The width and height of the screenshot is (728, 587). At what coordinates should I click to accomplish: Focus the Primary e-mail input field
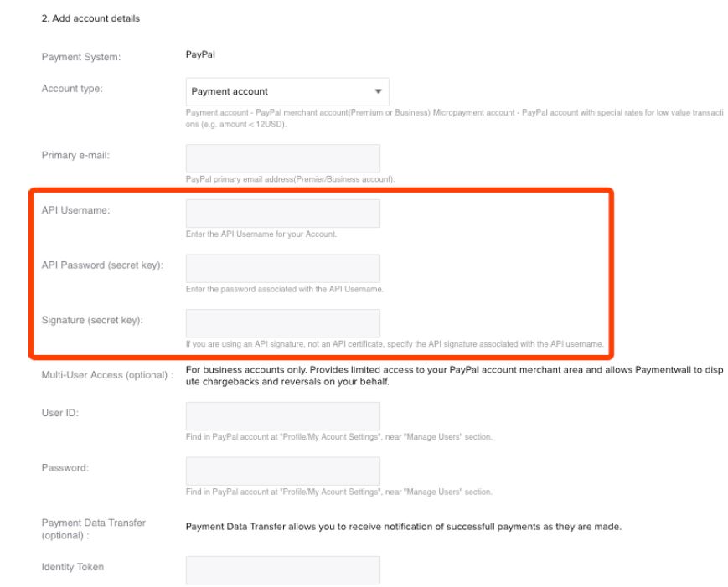coord(283,158)
